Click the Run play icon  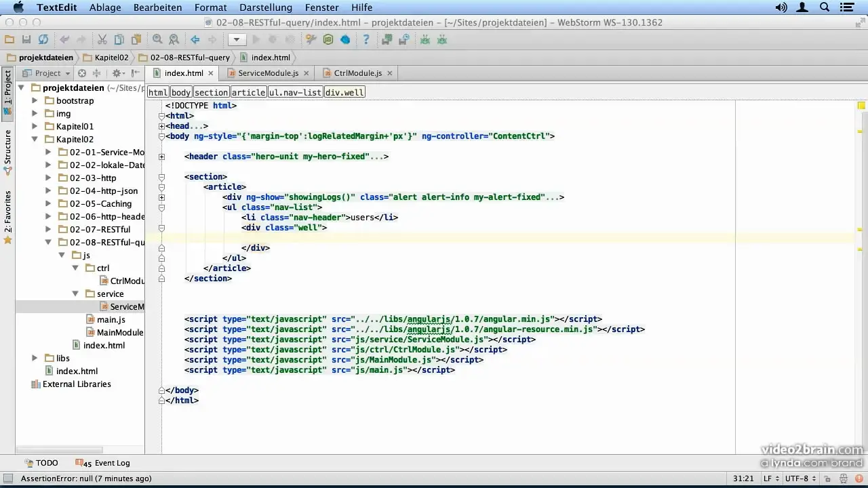point(256,40)
